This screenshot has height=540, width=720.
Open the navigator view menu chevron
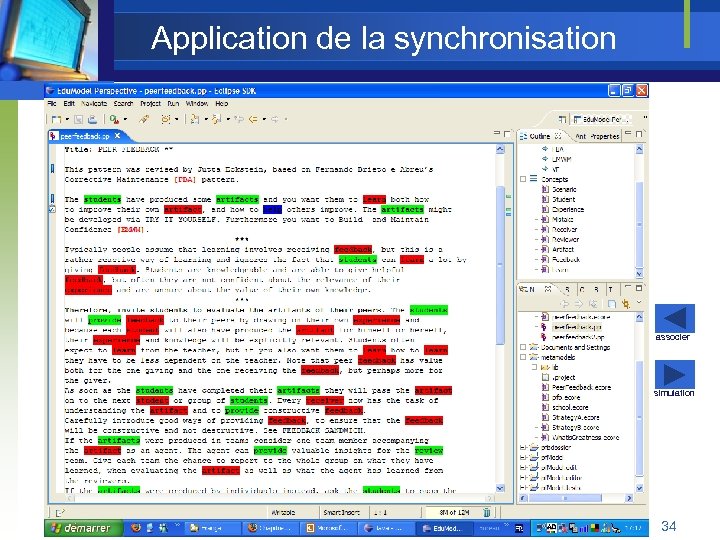click(x=639, y=303)
